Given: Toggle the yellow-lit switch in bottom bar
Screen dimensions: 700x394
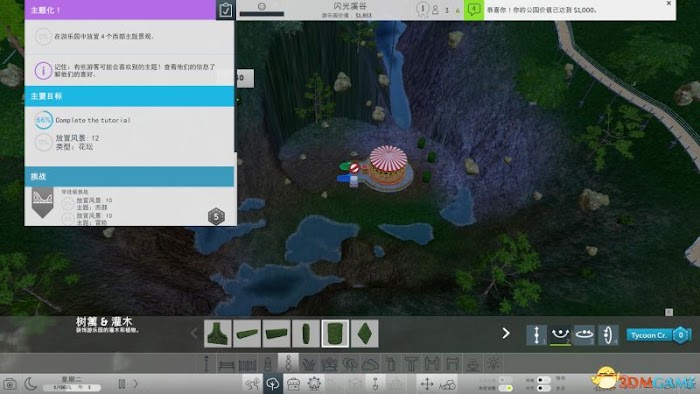Looking at the screenshot, I should pyautogui.click(x=506, y=388).
